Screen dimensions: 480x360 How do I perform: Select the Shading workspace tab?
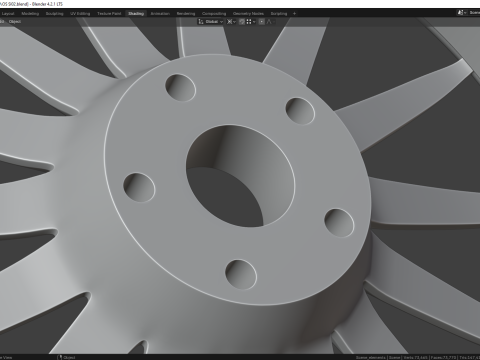[136, 14]
